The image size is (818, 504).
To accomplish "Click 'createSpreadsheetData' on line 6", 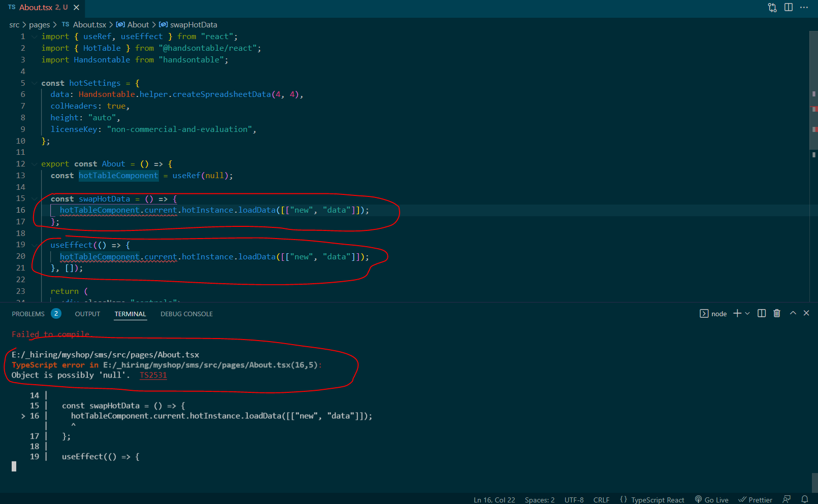I will 221,94.
